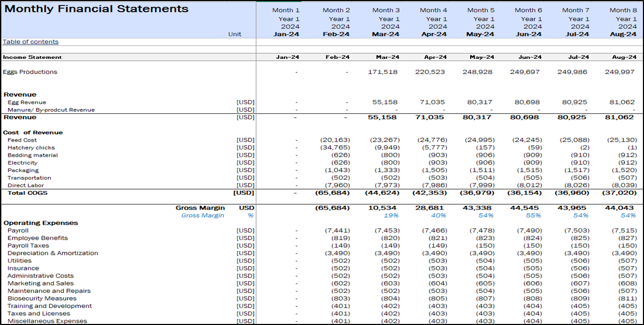Click the Payroll row label
The image size is (644, 325).
18,230
